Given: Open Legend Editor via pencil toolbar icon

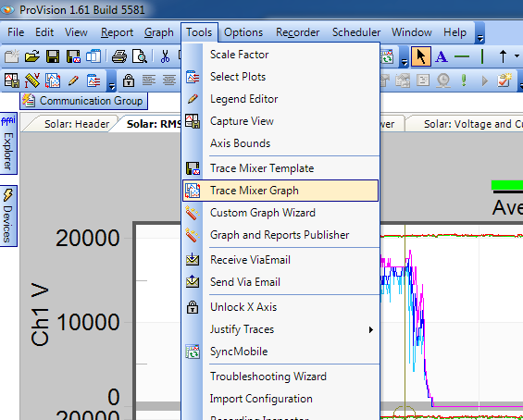Looking at the screenshot, I should click(73, 80).
